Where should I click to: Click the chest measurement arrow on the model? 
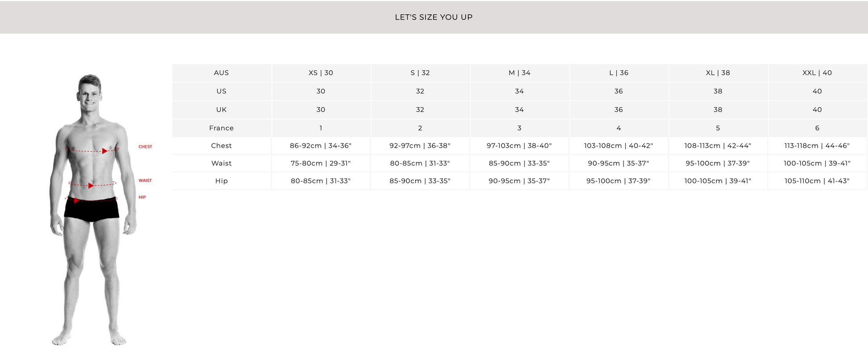pos(105,151)
